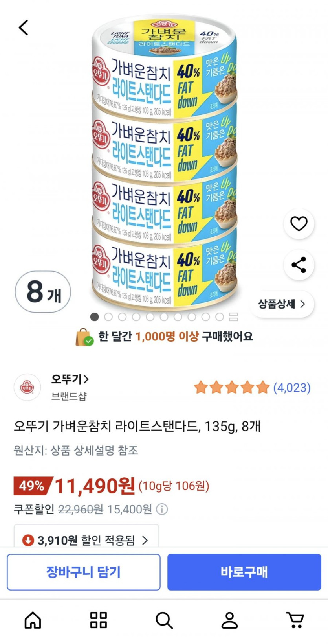Screen dimensions: 328x644
Task: Select the fifth image pagination dot
Action: (150, 317)
